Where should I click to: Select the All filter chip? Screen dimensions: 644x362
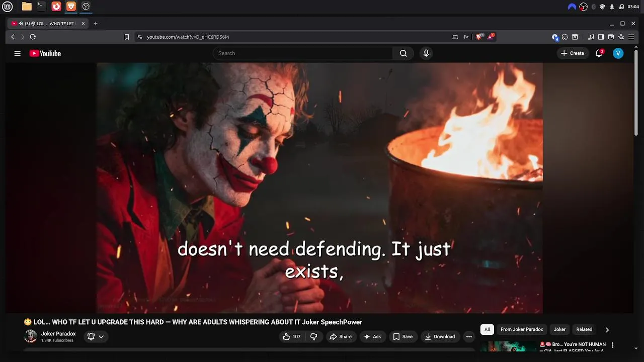(487, 329)
